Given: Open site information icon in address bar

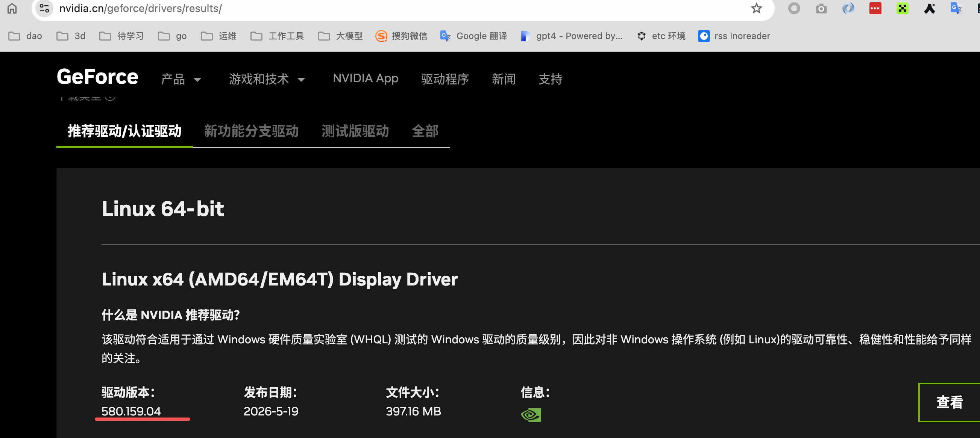Looking at the screenshot, I should click(44, 8).
